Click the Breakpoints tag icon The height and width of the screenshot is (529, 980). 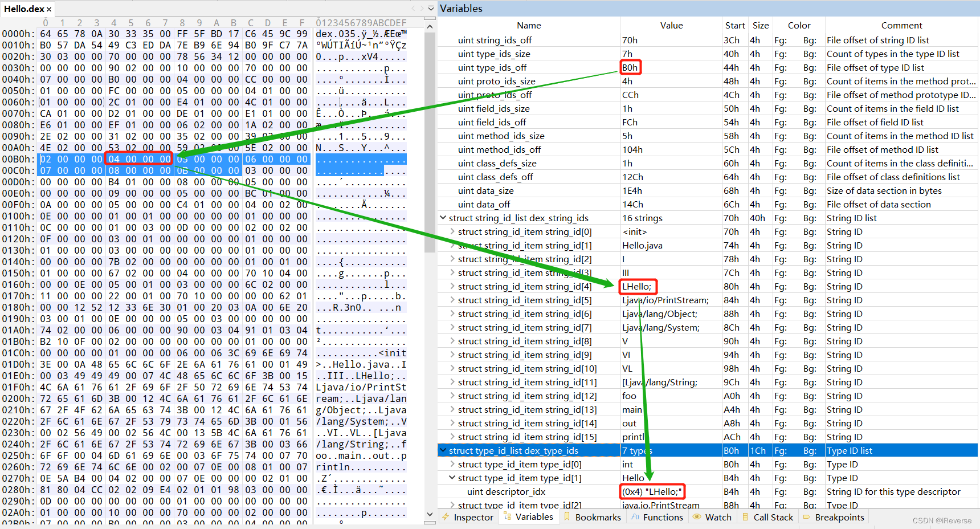click(x=806, y=517)
